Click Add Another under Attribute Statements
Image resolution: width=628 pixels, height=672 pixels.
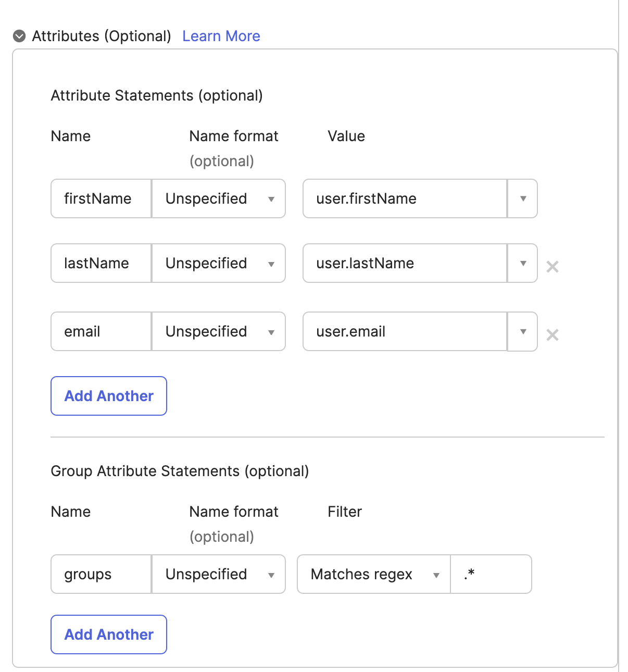tap(108, 396)
